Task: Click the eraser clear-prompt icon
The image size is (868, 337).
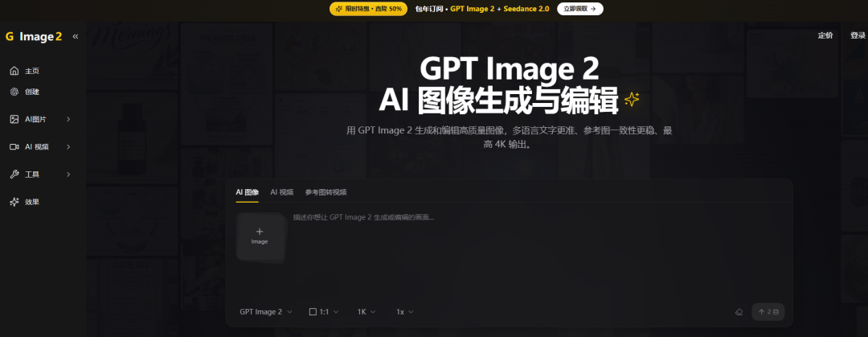Action: point(739,312)
